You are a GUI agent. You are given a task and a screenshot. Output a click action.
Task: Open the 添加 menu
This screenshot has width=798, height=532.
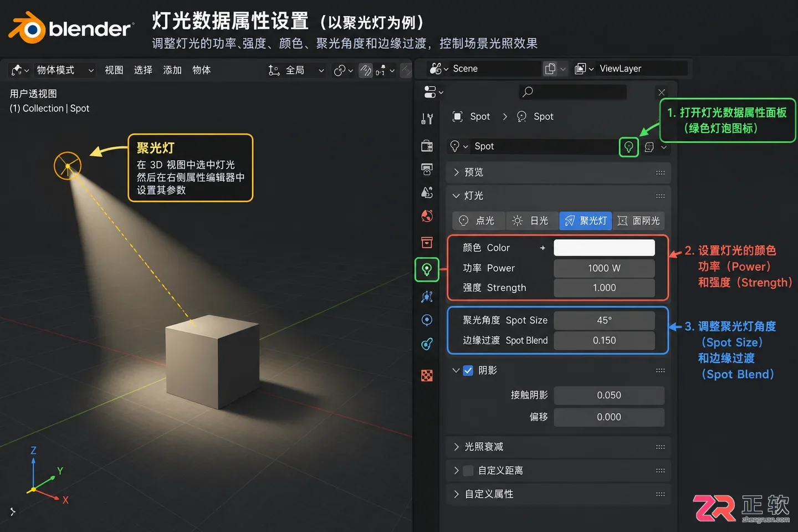pos(172,70)
